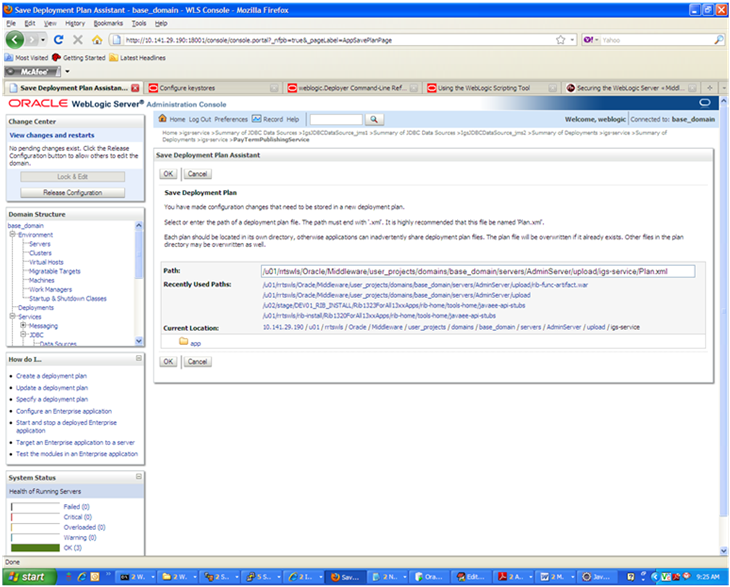Screen dimensions: 730x587
Task: Select recent path ending in AdminServer/upload
Action: pos(396,295)
